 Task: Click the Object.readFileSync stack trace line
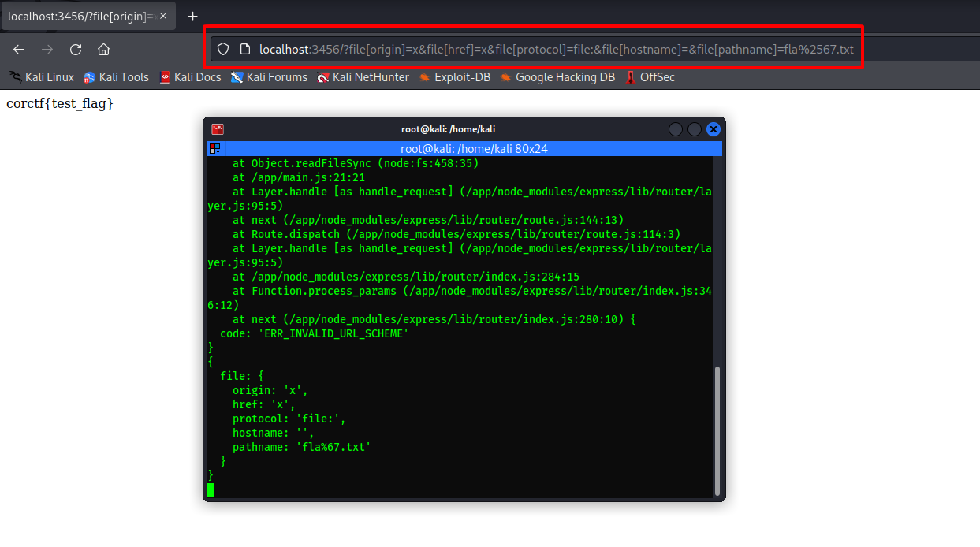pyautogui.click(x=356, y=163)
